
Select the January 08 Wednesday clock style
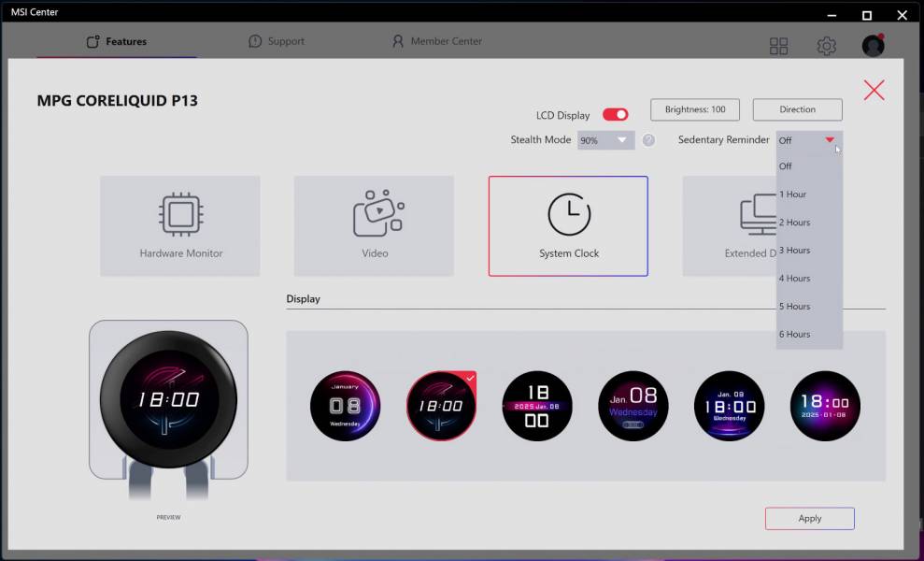click(346, 406)
